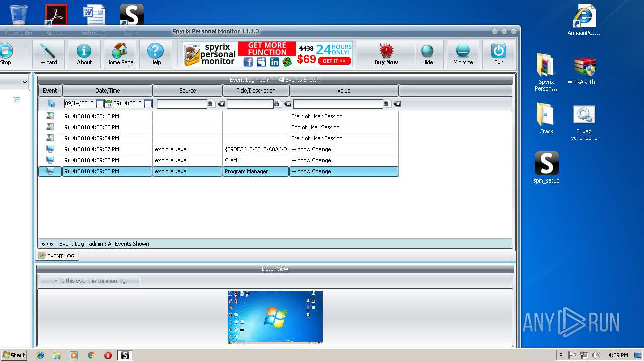The image size is (644, 362).
Task: Click the settings sliders icon in sidebar
Action: [x=17, y=99]
